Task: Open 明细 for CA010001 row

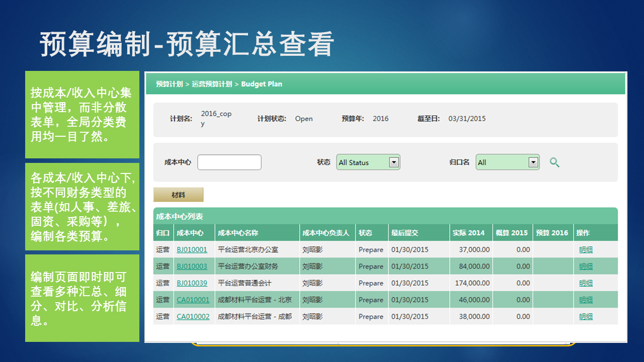Action: [x=586, y=300]
